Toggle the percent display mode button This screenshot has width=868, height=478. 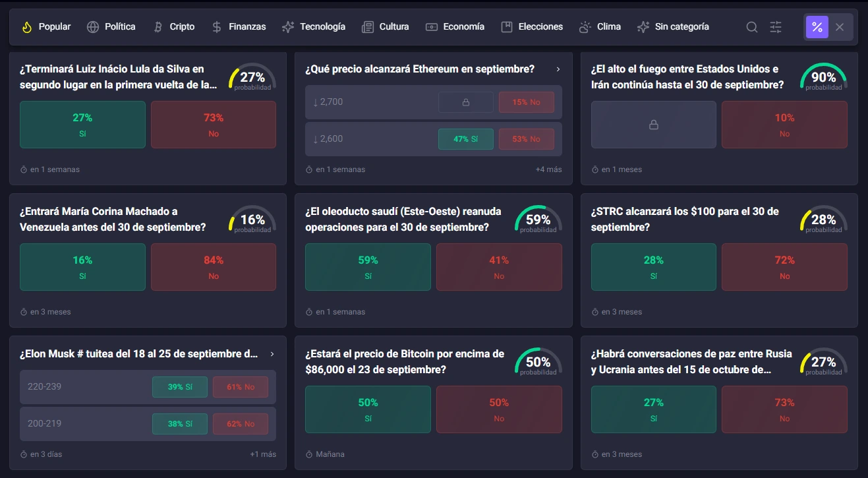pyautogui.click(x=817, y=27)
